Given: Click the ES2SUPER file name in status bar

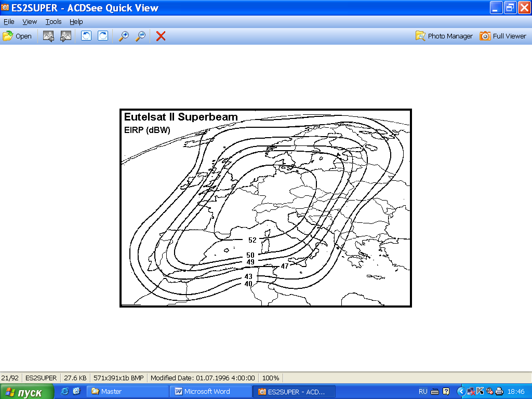Looking at the screenshot, I should point(41,378).
